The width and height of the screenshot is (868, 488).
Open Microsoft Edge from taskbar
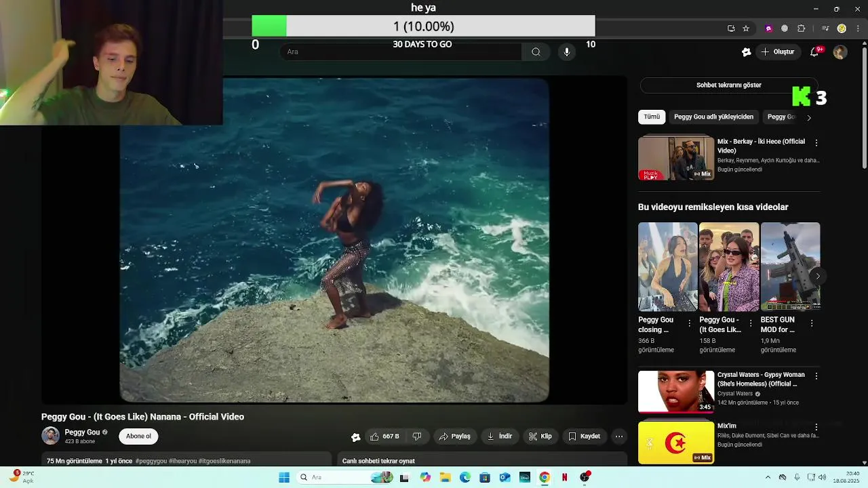[x=465, y=477]
